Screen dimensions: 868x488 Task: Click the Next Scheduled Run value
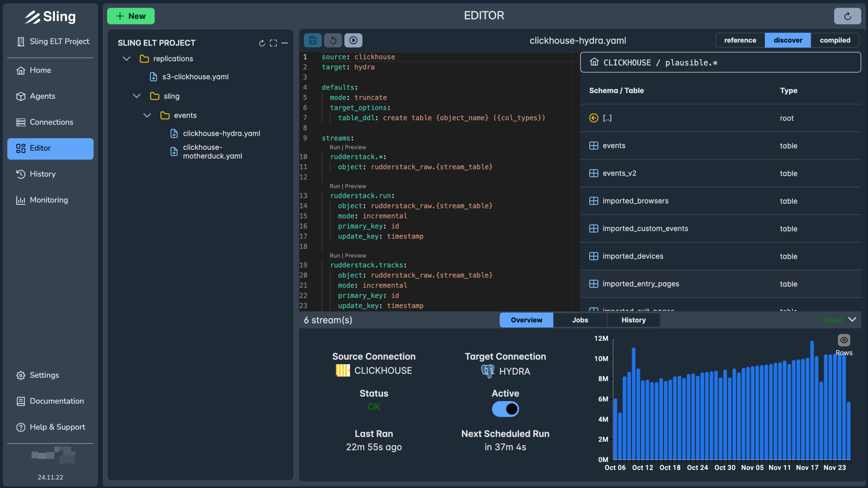(505, 447)
